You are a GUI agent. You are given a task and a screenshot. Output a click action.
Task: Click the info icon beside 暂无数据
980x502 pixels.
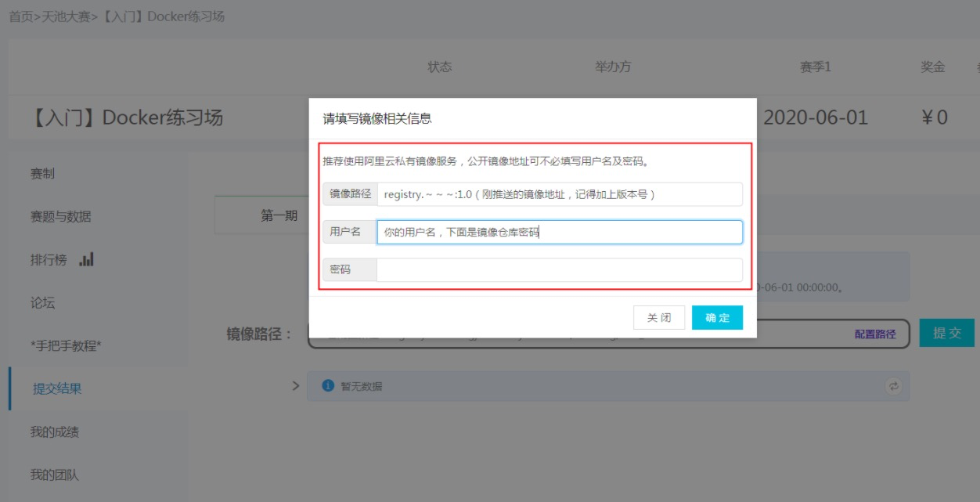328,386
